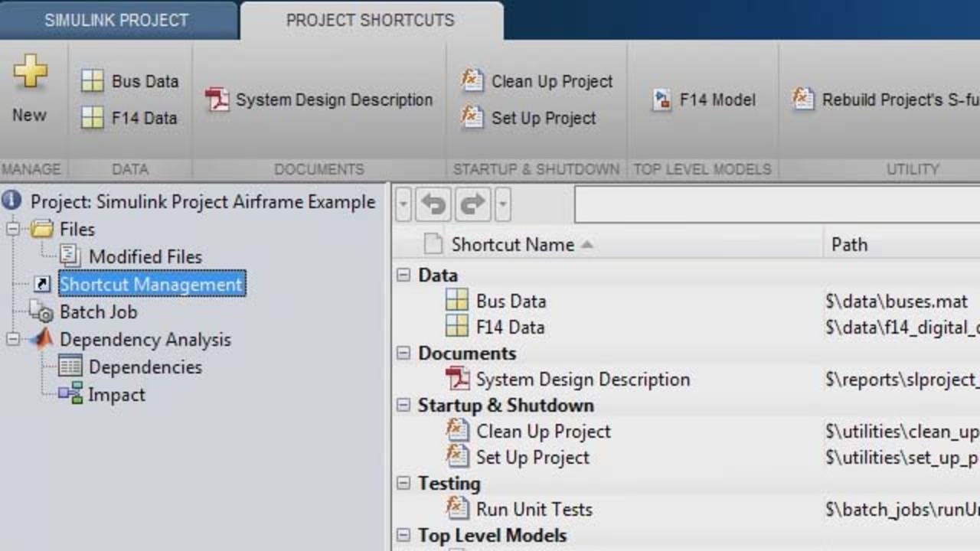This screenshot has width=980, height=551.
Task: Collapse the Dependency Analysis tree node
Action: point(13,339)
